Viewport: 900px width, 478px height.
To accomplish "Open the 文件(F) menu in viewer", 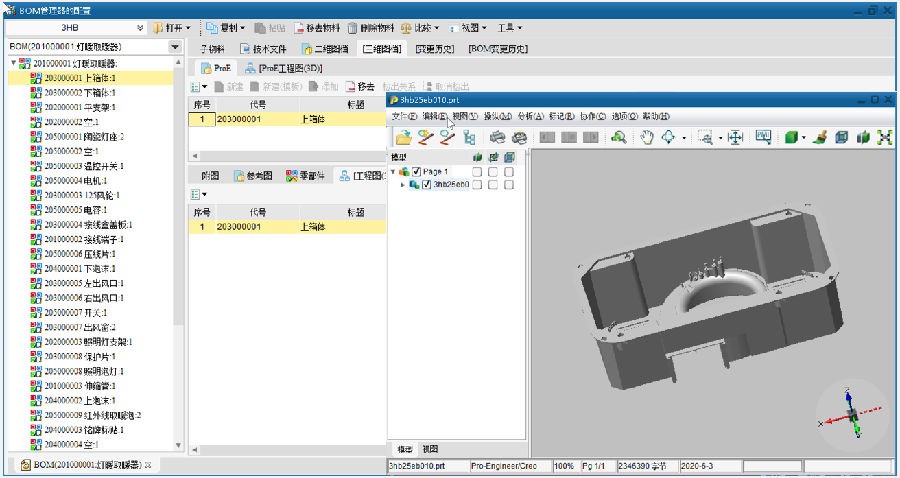I will [x=404, y=116].
